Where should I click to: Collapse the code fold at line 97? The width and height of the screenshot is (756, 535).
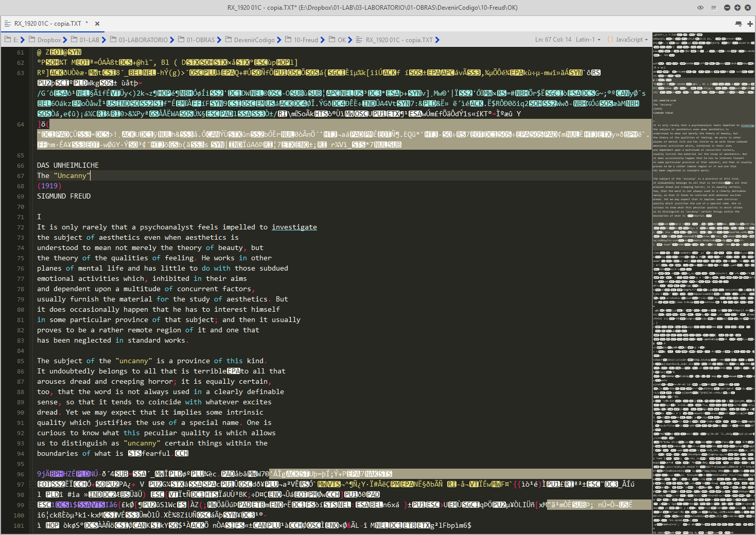32,484
